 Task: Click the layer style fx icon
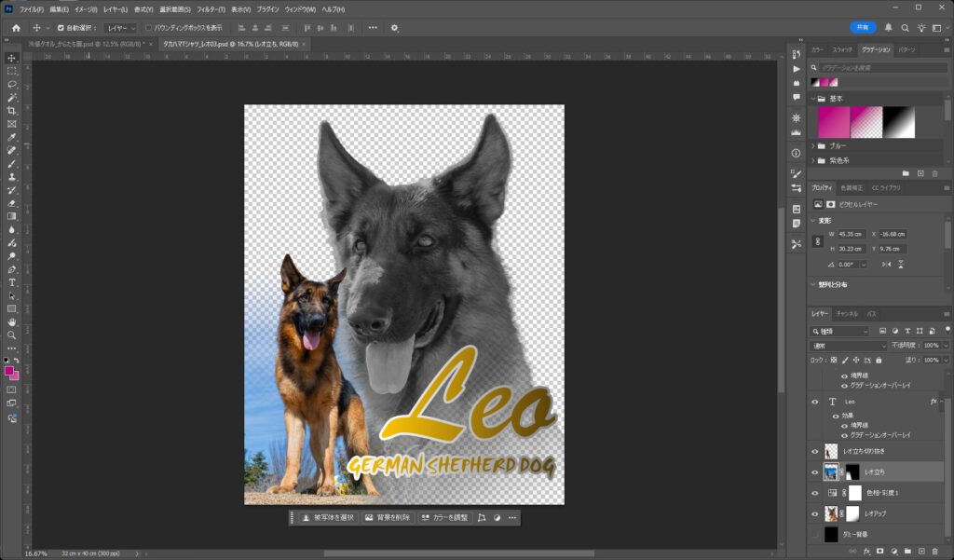865,552
